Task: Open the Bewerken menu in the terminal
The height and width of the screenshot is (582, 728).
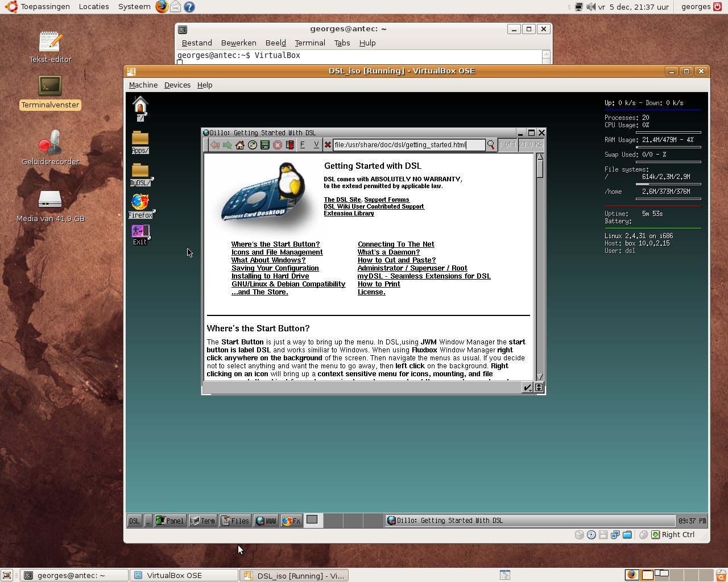Action: tap(239, 43)
